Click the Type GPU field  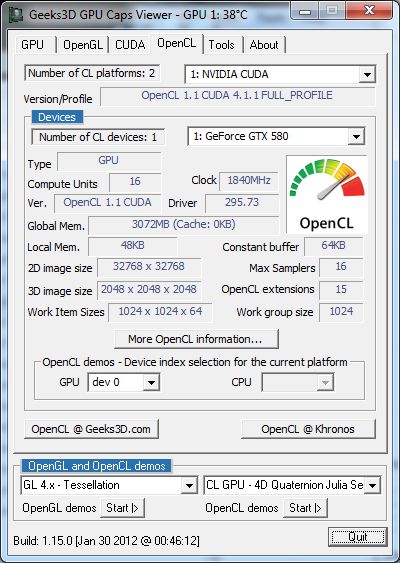coord(109,162)
